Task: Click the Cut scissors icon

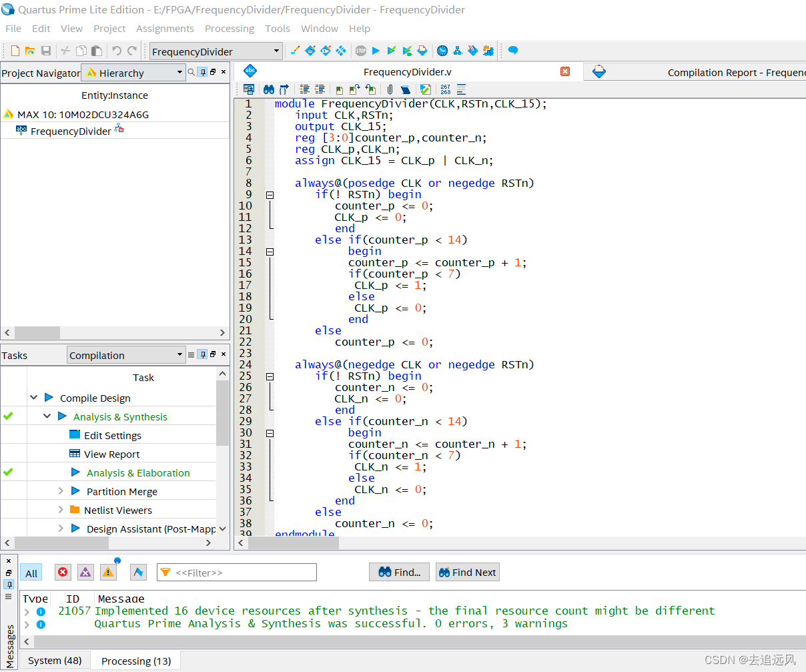Action: click(x=65, y=51)
